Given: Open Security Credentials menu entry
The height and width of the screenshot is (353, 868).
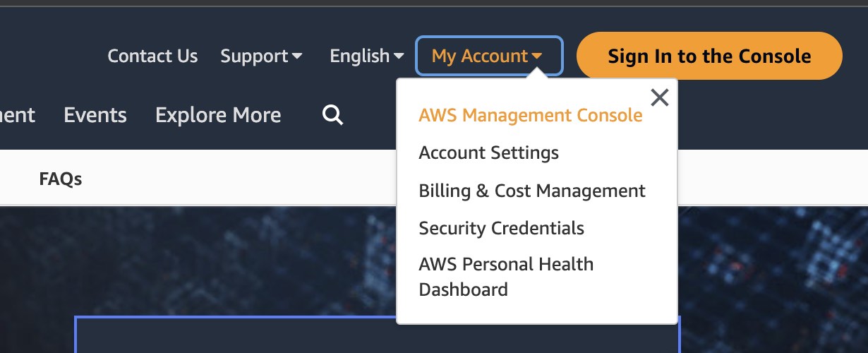Looking at the screenshot, I should [501, 228].
